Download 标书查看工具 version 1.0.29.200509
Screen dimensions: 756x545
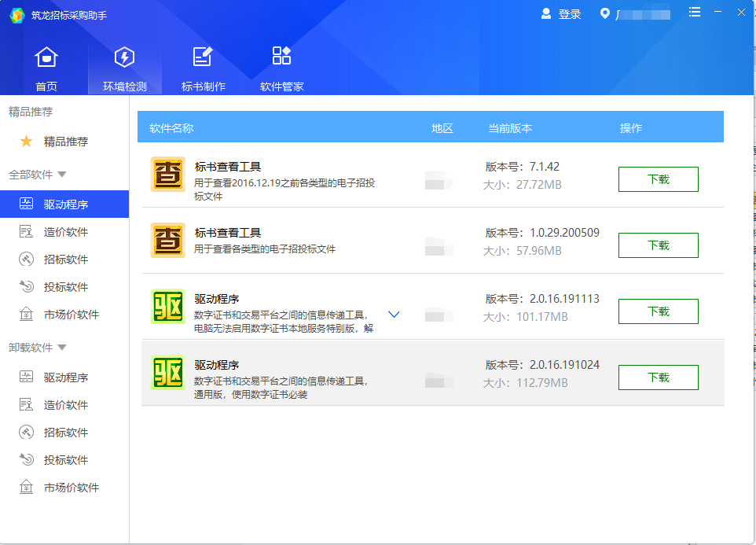(x=658, y=245)
